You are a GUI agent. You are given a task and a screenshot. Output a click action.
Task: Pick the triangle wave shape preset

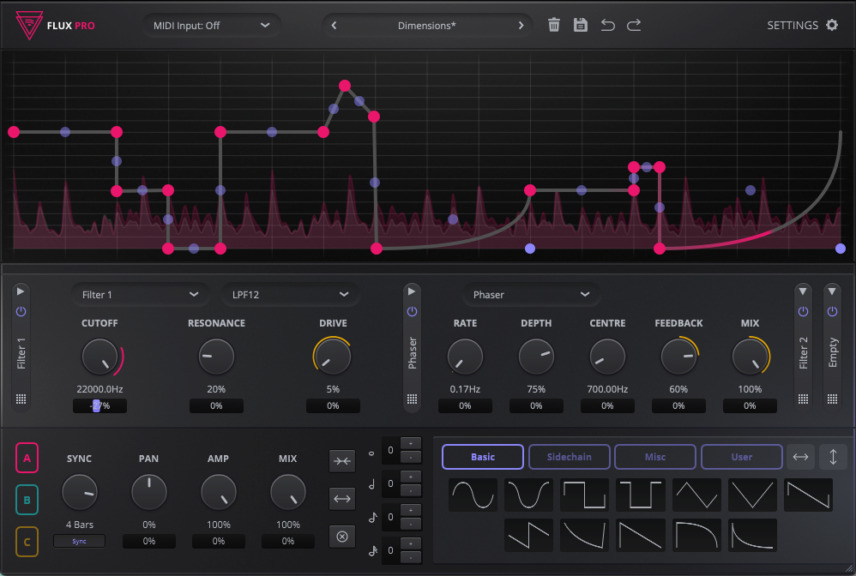(697, 495)
